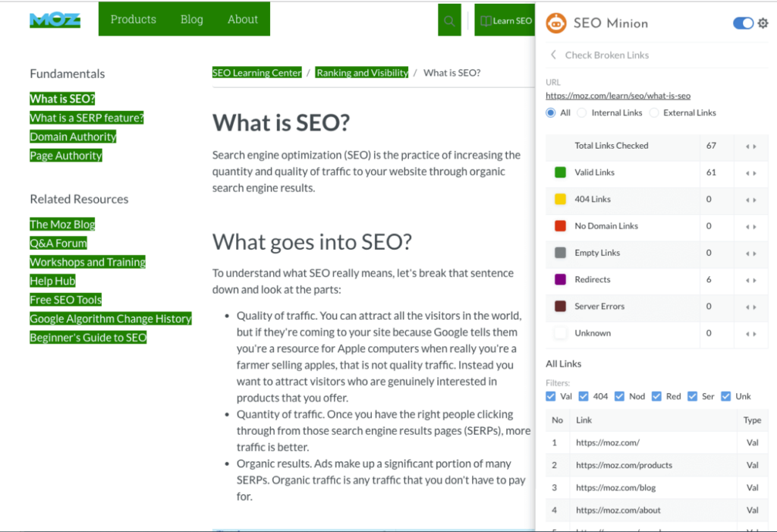Go back using the Check Broken Links chevron
Viewport: 777px width, 532px height.
point(553,55)
